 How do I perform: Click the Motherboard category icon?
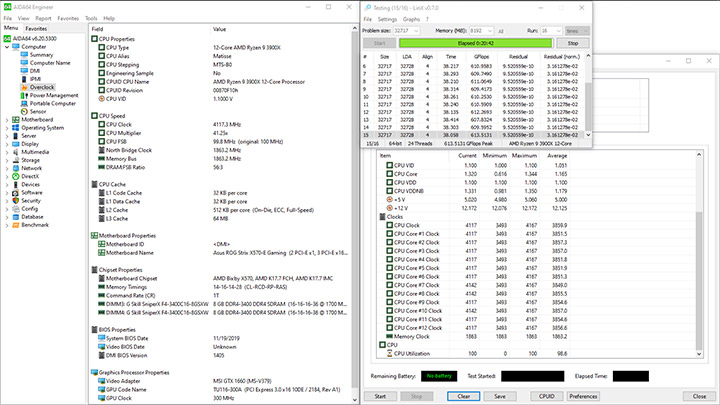click(16, 119)
